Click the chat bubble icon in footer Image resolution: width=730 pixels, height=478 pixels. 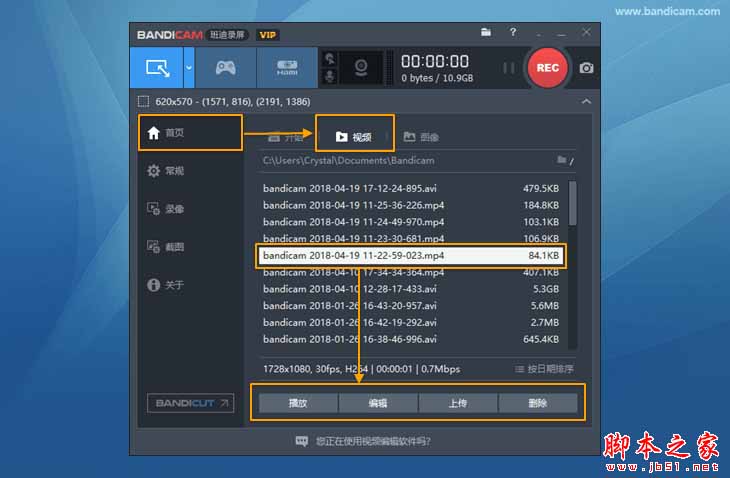click(x=302, y=441)
